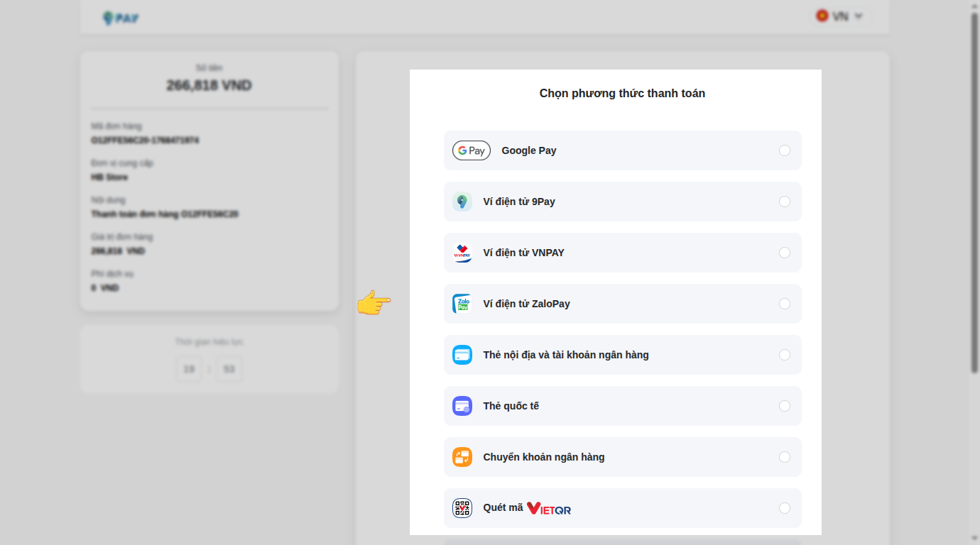Click the VNPAY wallet logo icon
Image resolution: width=980 pixels, height=545 pixels.
coord(462,253)
